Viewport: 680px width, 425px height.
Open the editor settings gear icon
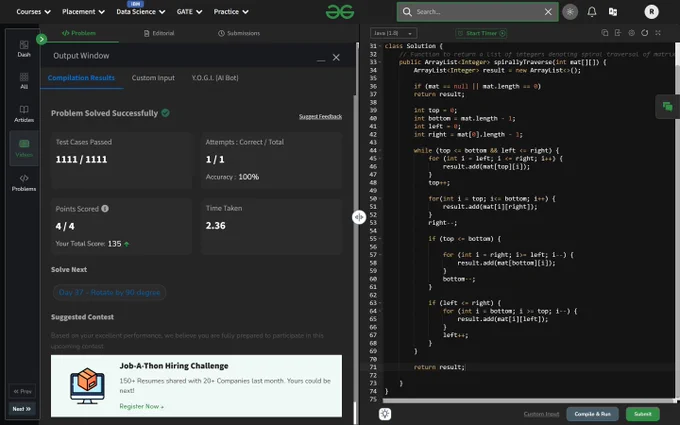[x=631, y=33]
